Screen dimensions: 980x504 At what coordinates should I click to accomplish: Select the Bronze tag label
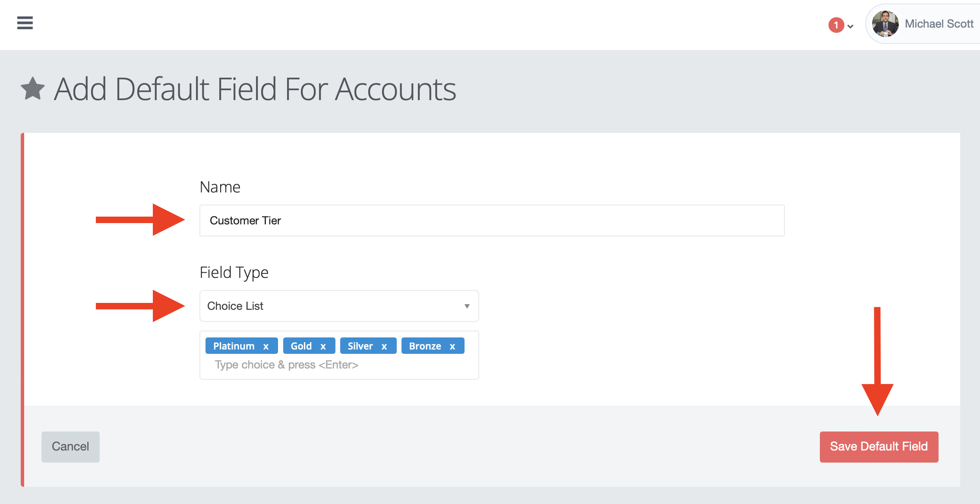tap(425, 346)
